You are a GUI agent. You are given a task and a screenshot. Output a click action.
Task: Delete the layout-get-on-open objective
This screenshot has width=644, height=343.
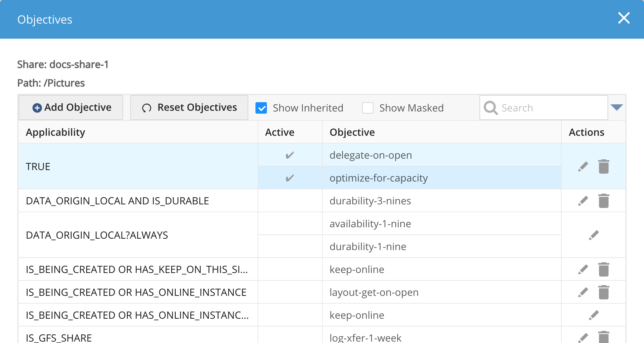click(604, 292)
